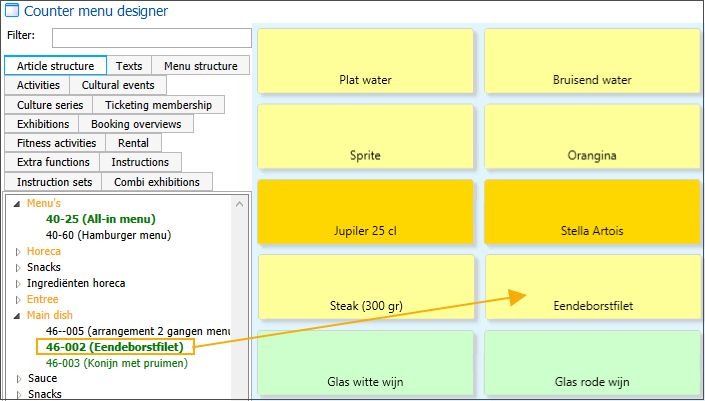Expand the Sauce tree node
Image resolution: width=705 pixels, height=401 pixels.
pyautogui.click(x=18, y=379)
